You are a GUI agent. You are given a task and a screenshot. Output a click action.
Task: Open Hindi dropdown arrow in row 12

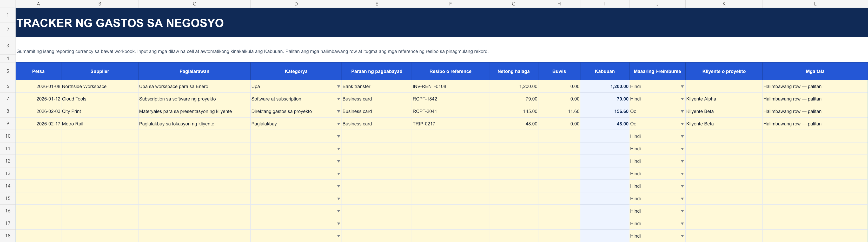pos(682,161)
